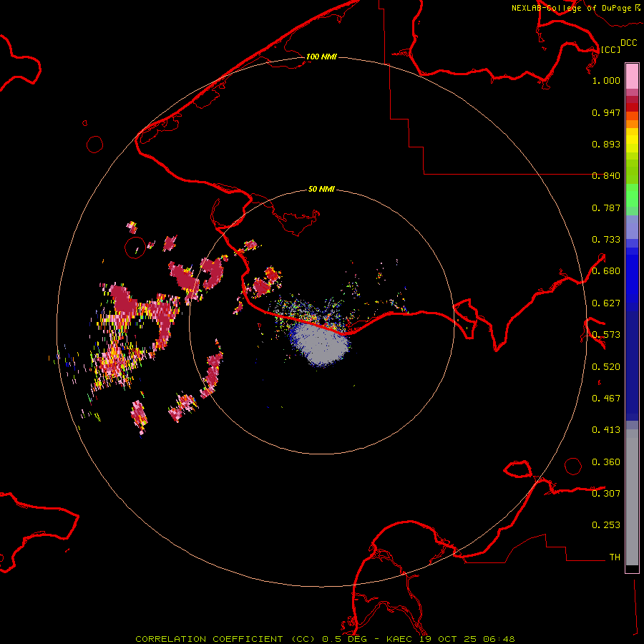644x644 pixels.
Task: Pick the large gray color bar segment
Action: click(x=632, y=497)
